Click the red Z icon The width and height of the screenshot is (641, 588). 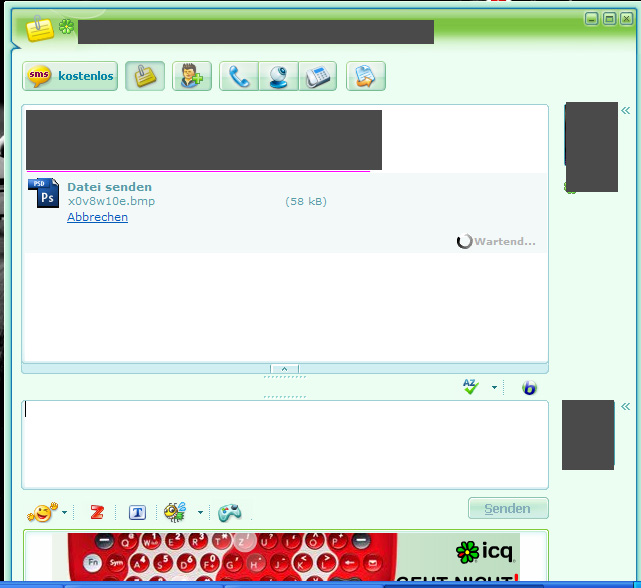[x=97, y=512]
